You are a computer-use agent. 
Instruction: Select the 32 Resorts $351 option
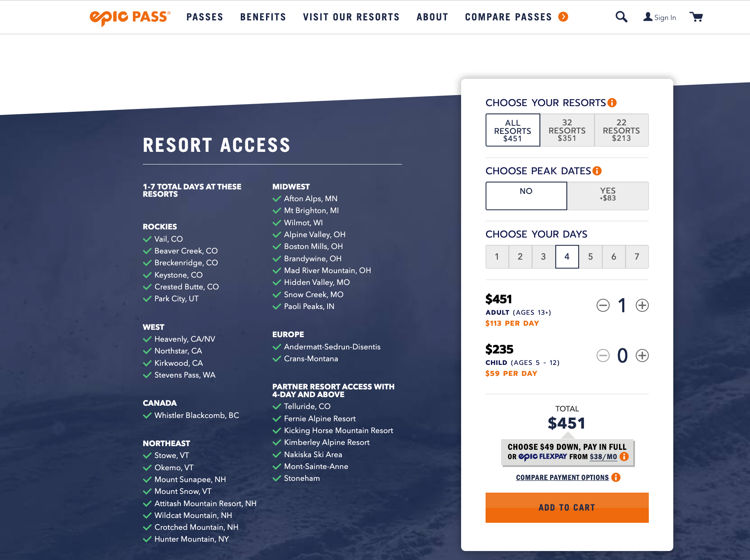click(567, 130)
